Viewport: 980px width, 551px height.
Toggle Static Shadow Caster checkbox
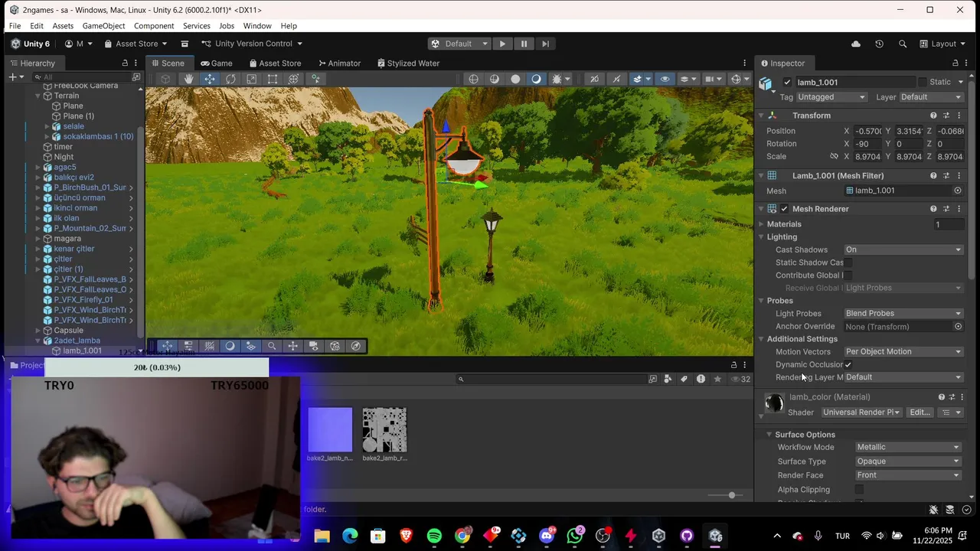(x=848, y=262)
